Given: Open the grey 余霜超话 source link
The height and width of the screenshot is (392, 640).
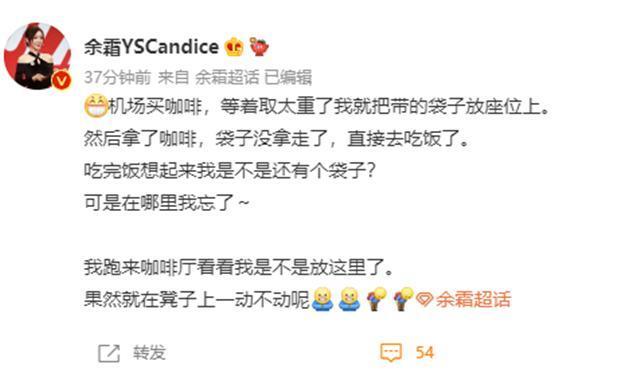Looking at the screenshot, I should [x=227, y=77].
